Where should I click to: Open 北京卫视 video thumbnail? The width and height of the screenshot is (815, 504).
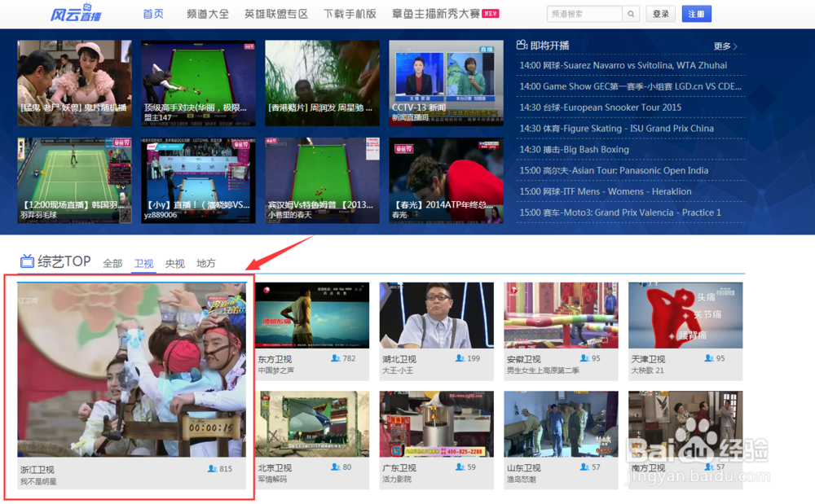312,424
